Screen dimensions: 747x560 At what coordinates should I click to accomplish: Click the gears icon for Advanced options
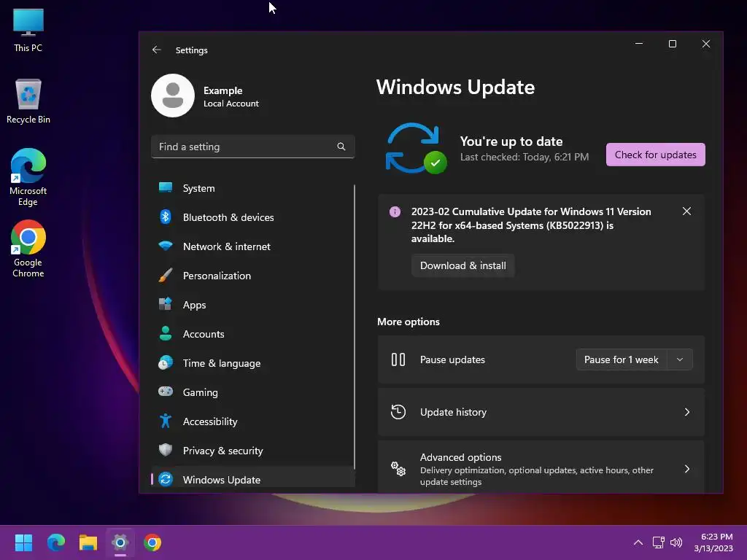(398, 469)
